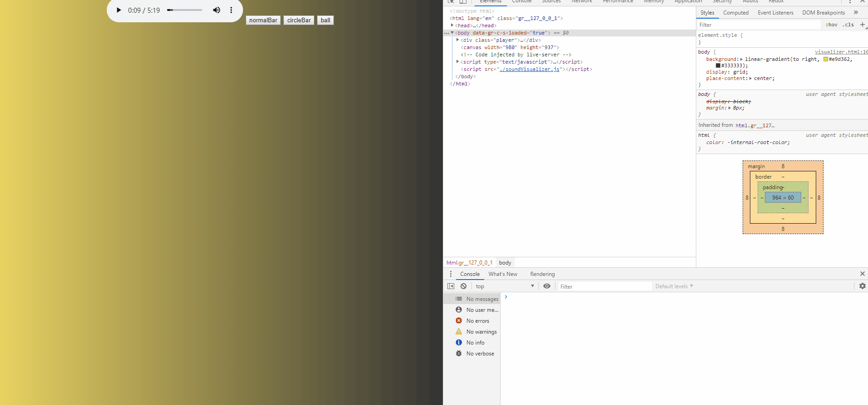Expand the text/javascript script node
Screen dimensions: 868x405
(x=457, y=61)
